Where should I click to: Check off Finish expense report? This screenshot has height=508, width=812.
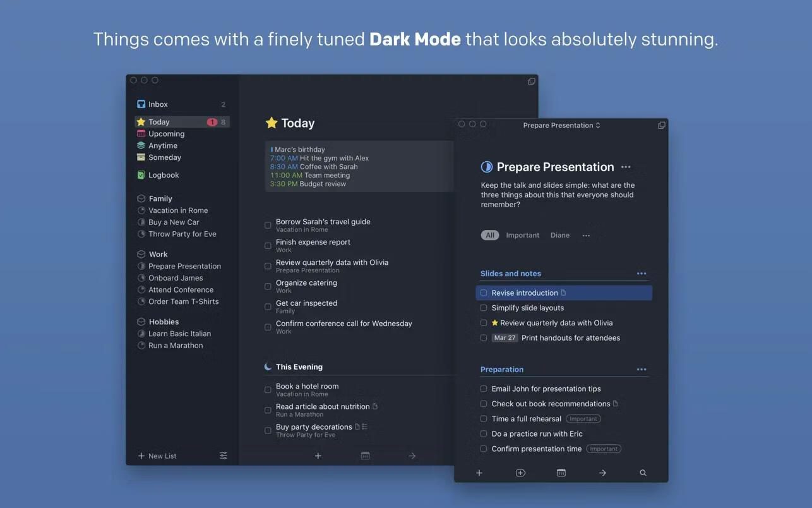pos(268,246)
